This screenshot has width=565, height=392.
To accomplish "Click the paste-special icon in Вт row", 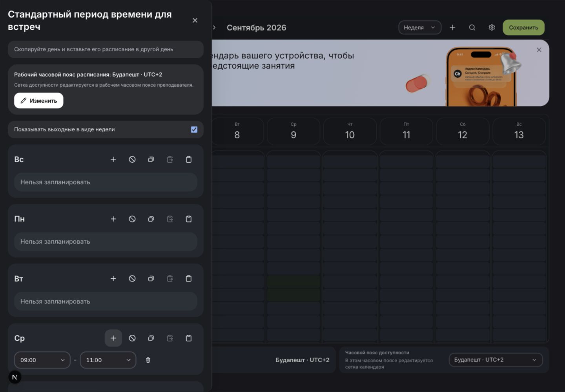I will click(x=170, y=279).
